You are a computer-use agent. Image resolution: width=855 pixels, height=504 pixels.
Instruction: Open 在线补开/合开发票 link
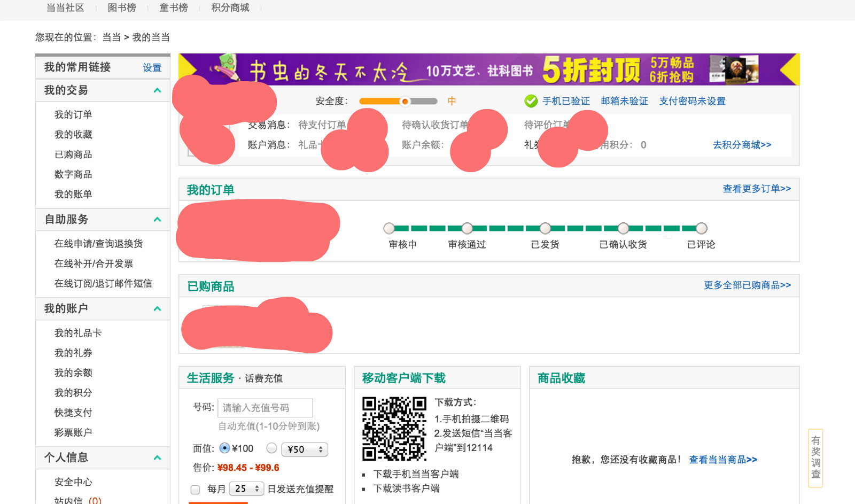(x=94, y=263)
